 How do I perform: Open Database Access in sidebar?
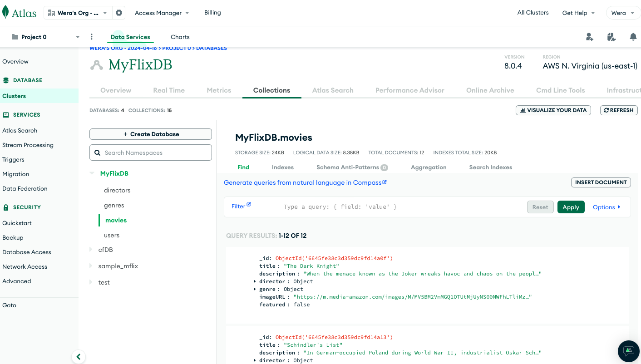point(27,252)
